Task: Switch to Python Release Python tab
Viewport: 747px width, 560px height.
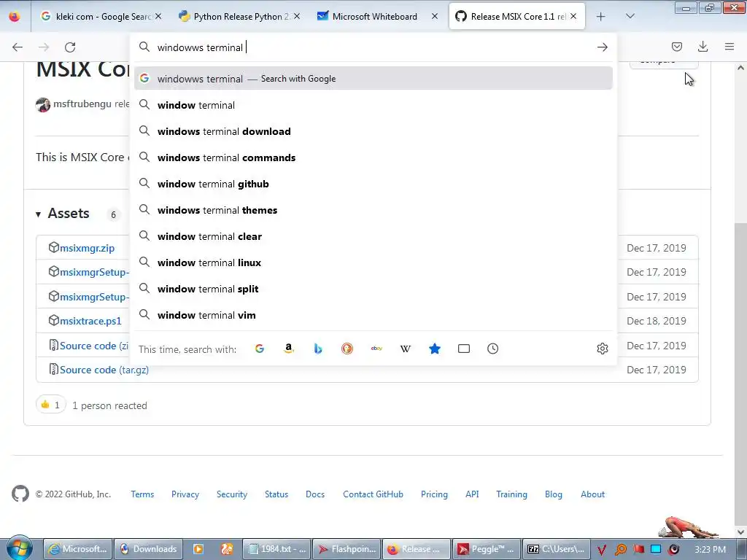Action: pyautogui.click(x=239, y=16)
